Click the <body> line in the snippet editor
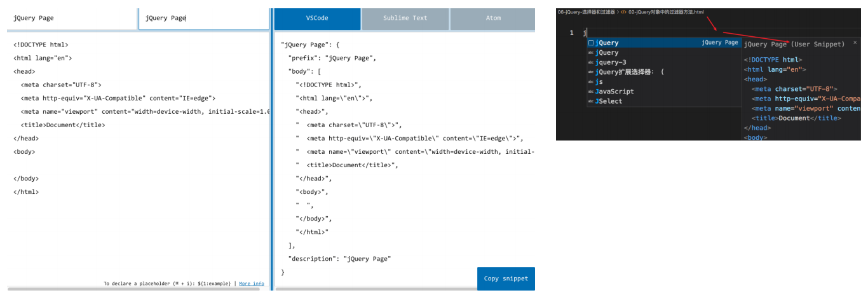 (24, 151)
